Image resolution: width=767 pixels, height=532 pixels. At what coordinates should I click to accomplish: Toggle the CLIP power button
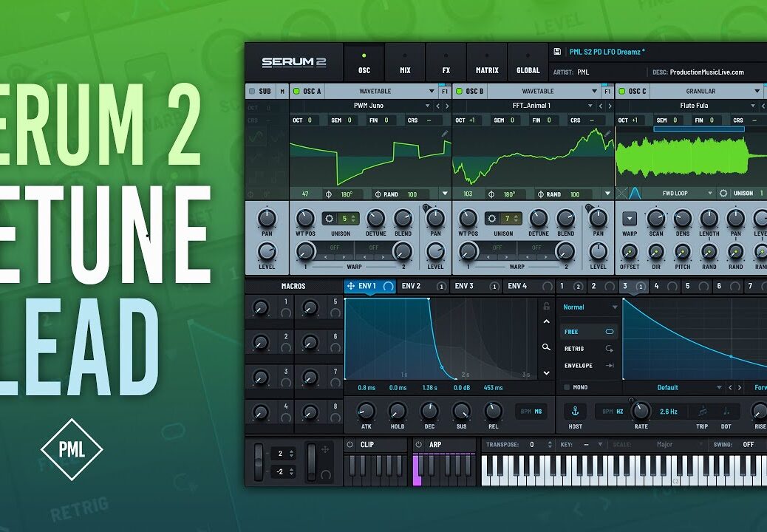click(x=350, y=445)
